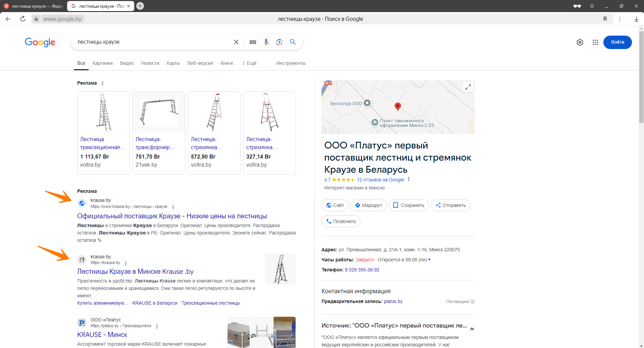The image size is (644, 348).
Task: Click Белсотра ООО map marker
Action: click(367, 103)
